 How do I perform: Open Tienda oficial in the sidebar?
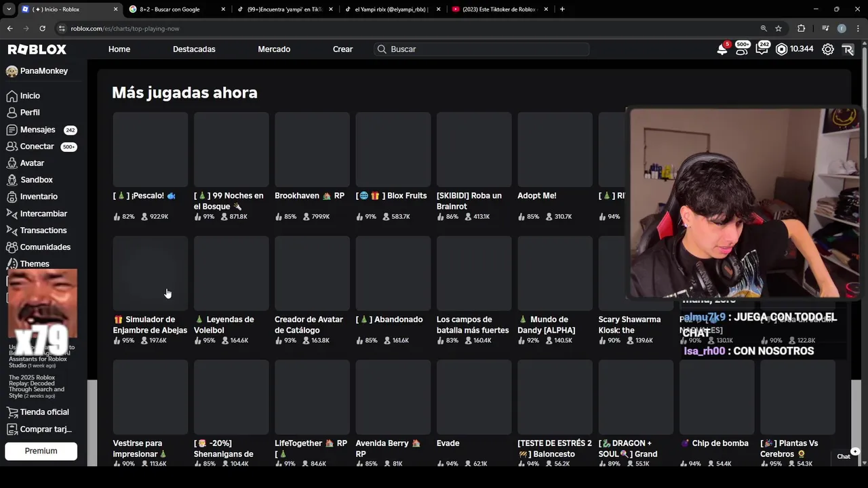(43, 412)
